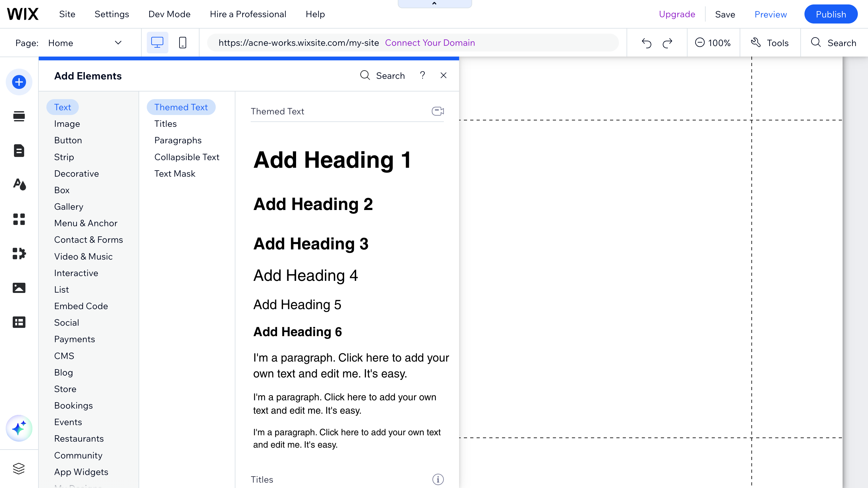
Task: Click the Undo arrow icon
Action: 646,43
